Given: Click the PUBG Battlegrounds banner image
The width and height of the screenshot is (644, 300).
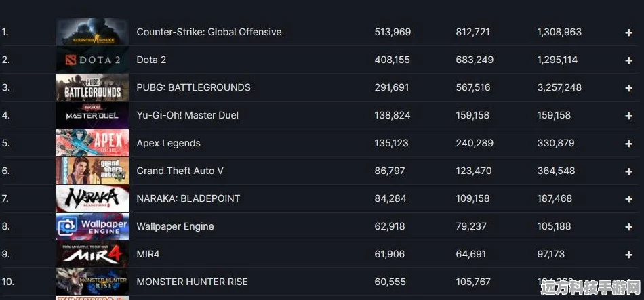Looking at the screenshot, I should click(92, 87).
